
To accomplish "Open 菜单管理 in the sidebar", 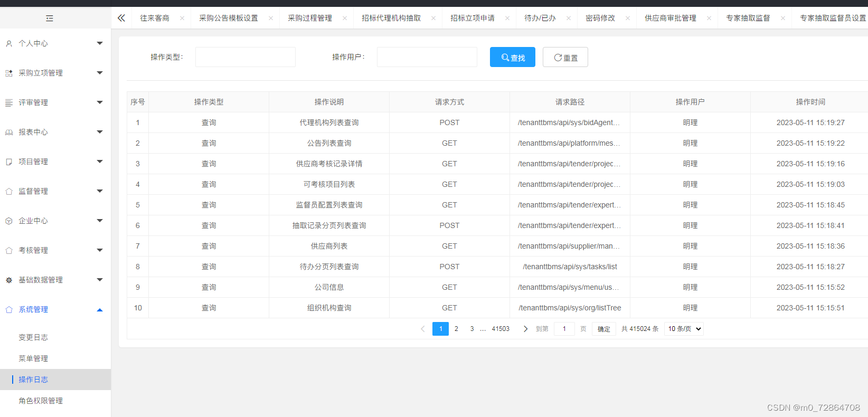I will pos(33,358).
